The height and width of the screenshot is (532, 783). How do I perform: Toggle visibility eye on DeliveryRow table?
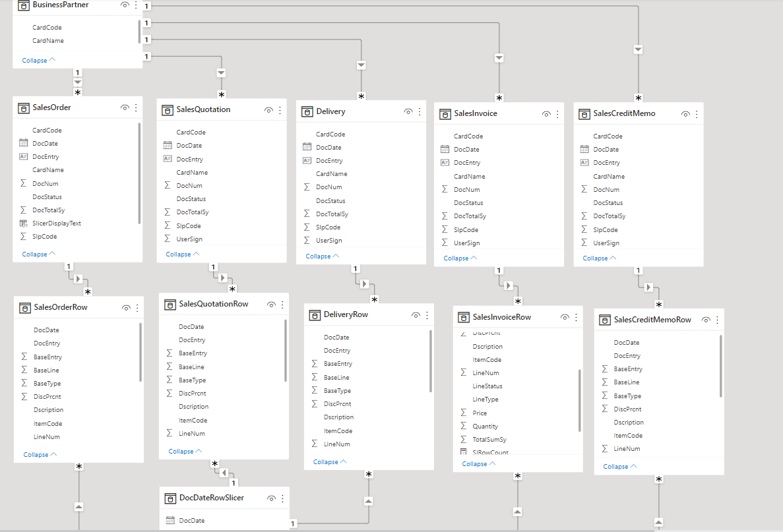[416, 315]
